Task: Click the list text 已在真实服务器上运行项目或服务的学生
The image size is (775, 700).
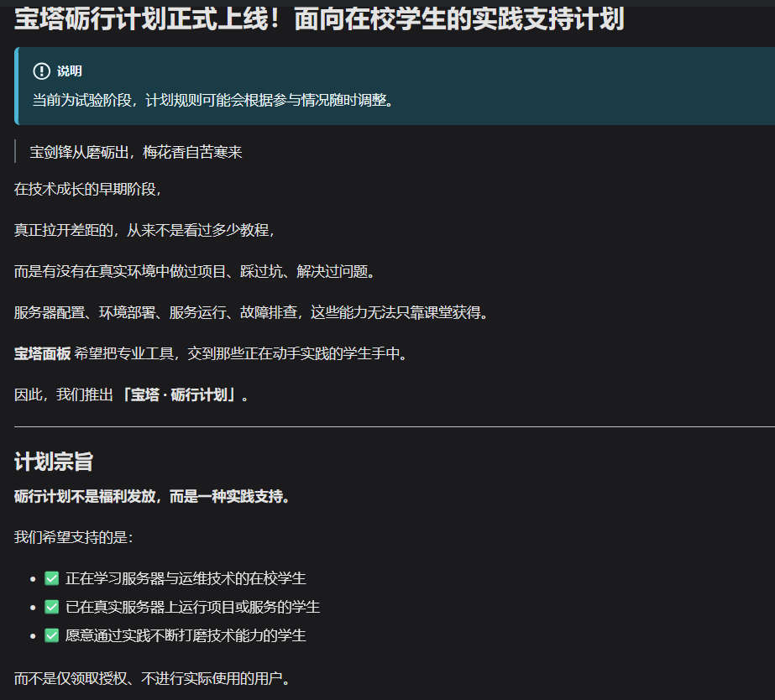Action: [x=193, y=607]
